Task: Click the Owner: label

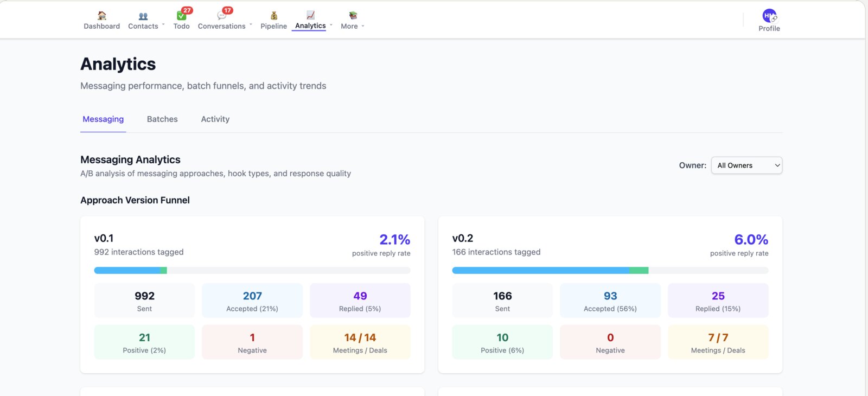Action: click(x=693, y=165)
